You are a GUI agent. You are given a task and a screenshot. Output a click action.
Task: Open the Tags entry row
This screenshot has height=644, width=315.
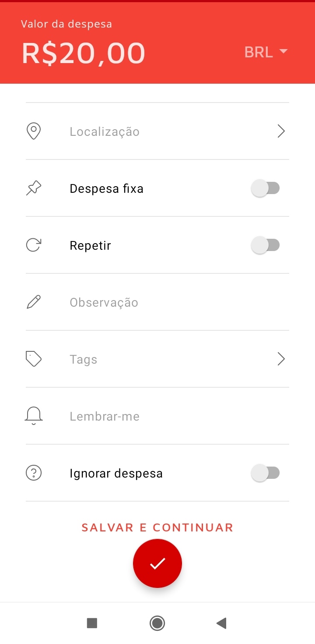pyautogui.click(x=157, y=359)
